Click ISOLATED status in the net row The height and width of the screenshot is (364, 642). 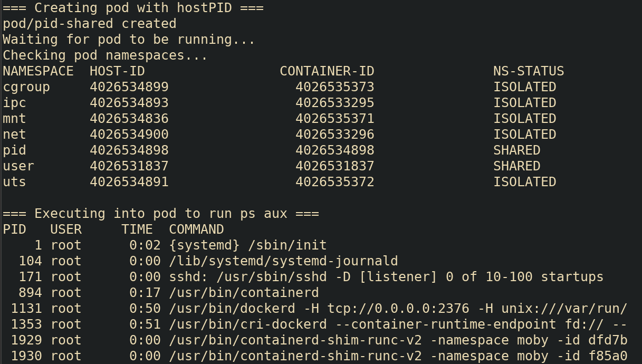[524, 135]
